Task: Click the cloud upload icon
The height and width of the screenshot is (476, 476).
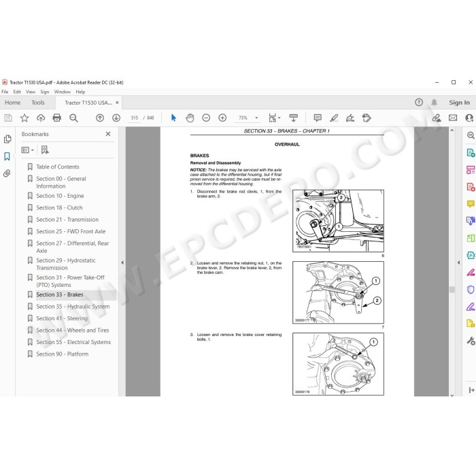Action: [40, 118]
